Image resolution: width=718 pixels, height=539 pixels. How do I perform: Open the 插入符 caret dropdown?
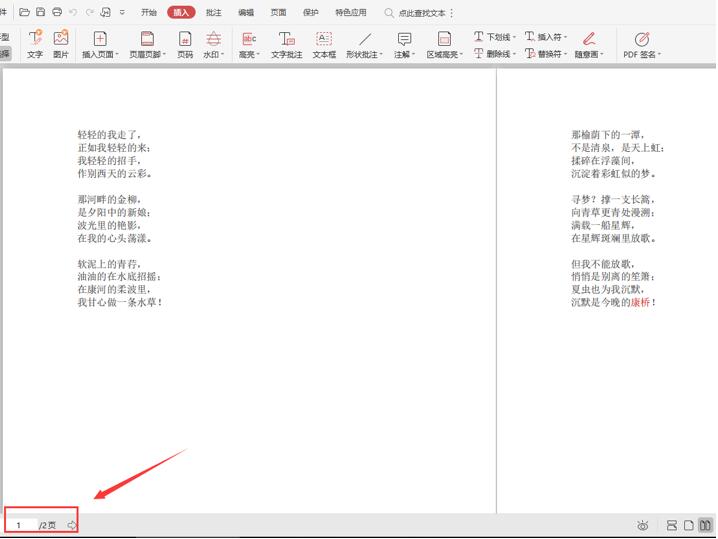point(546,36)
